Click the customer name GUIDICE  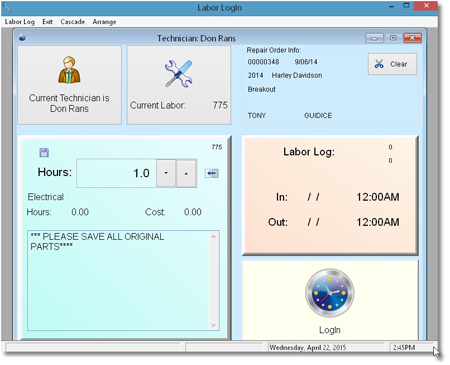tap(318, 116)
